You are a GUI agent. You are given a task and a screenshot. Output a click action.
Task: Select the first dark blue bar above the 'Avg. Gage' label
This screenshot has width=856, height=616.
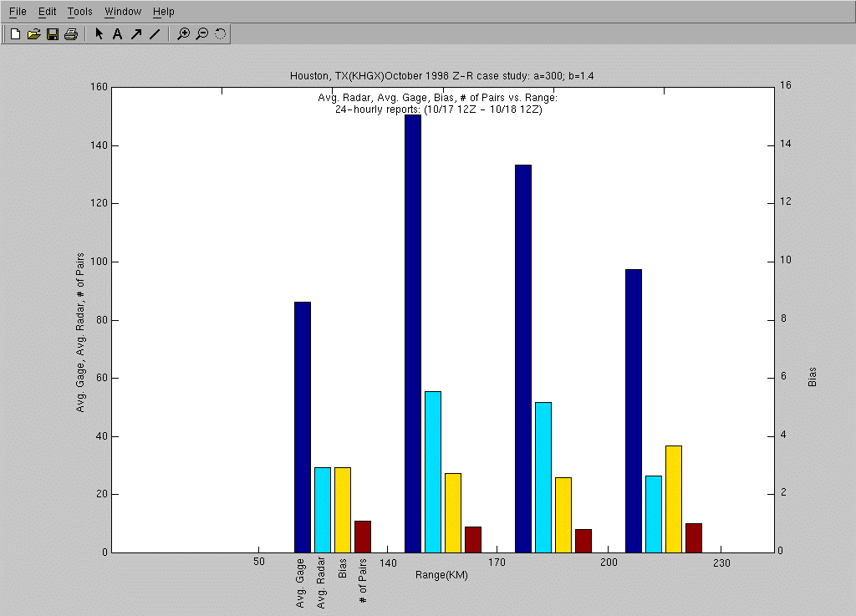(x=303, y=427)
